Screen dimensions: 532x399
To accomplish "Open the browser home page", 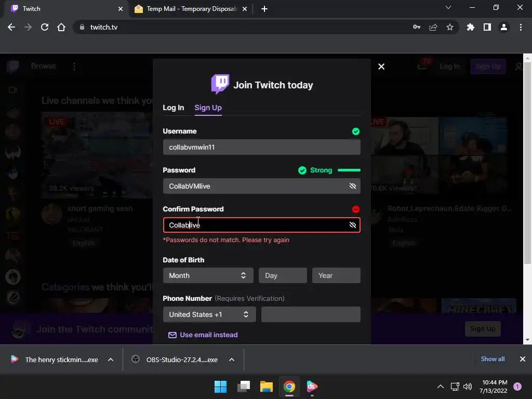I will [61, 27].
